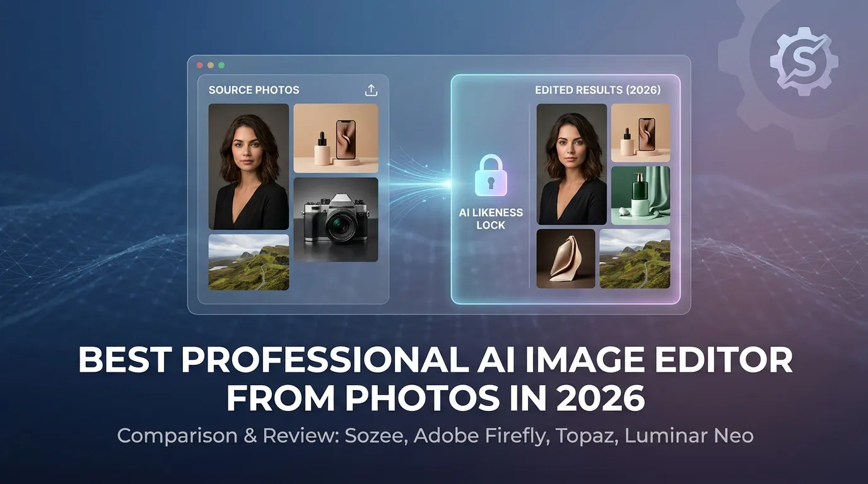The height and width of the screenshot is (484, 868).
Task: Click the SOURCE PHOTOS heading
Action: [x=254, y=90]
